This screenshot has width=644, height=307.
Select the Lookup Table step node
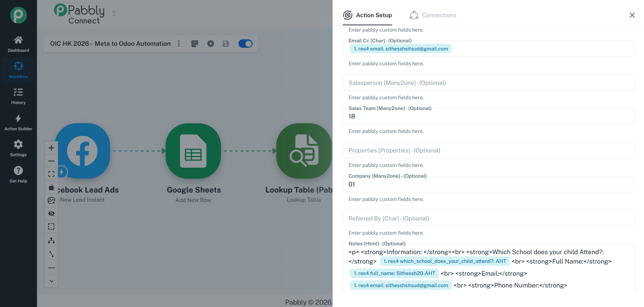point(304,151)
